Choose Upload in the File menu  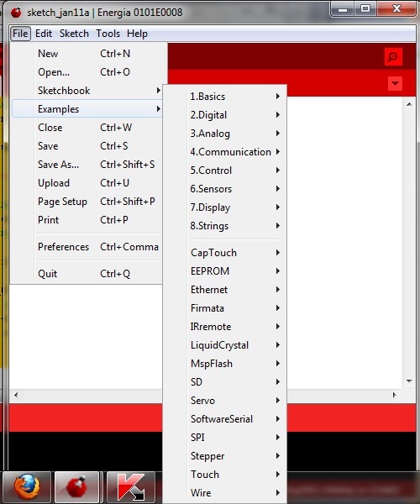[87, 183]
